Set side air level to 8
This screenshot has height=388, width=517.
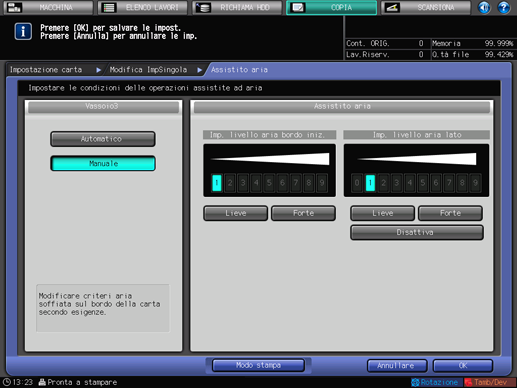coord(462,183)
